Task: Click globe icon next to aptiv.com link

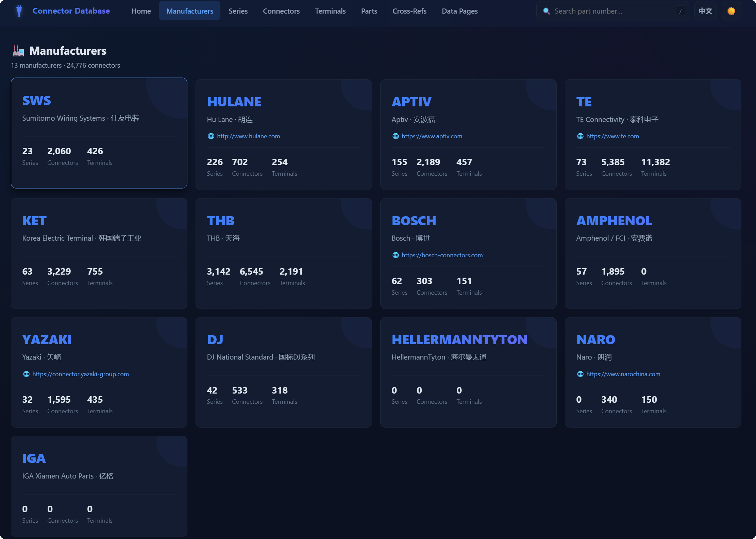Action: pyautogui.click(x=396, y=136)
